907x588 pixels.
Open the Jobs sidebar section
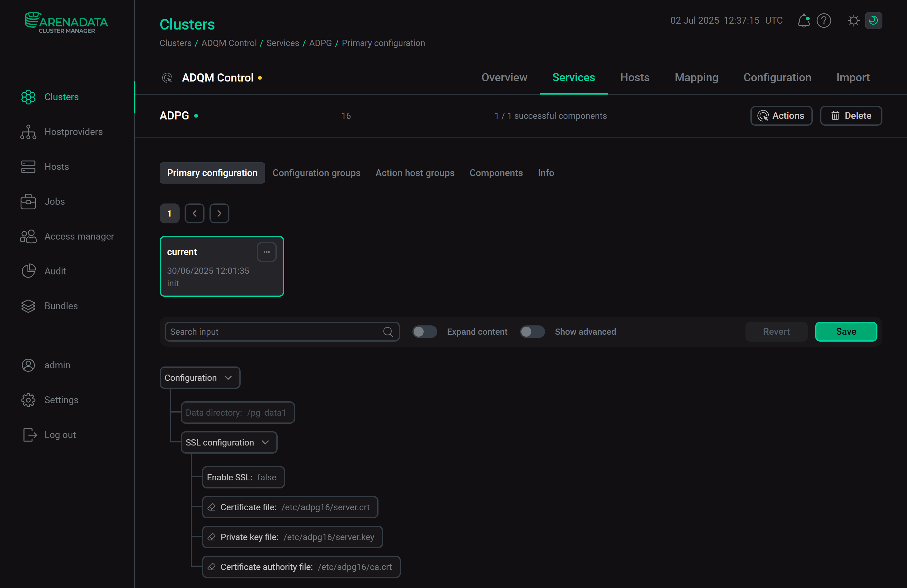(x=54, y=202)
